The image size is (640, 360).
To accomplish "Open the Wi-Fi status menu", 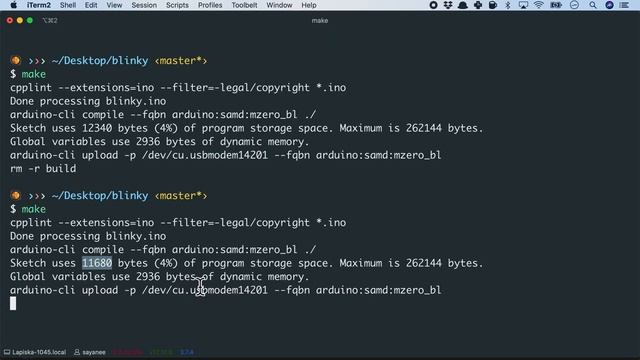I will click(x=539, y=5).
